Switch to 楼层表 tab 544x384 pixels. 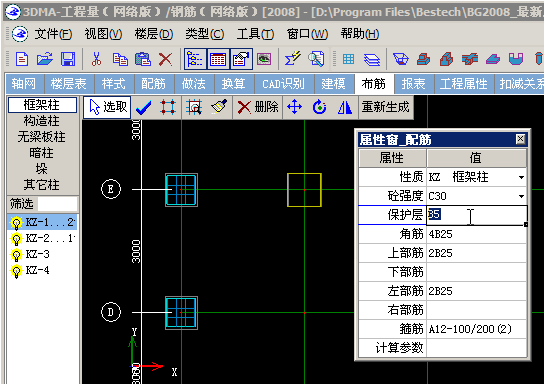68,84
